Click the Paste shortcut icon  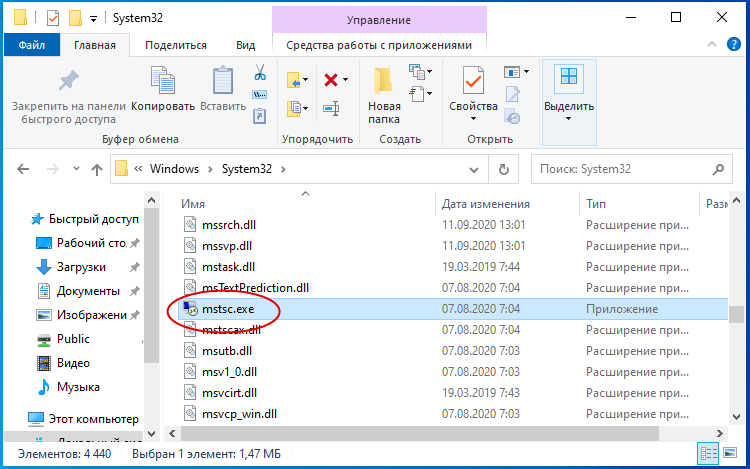(x=260, y=116)
